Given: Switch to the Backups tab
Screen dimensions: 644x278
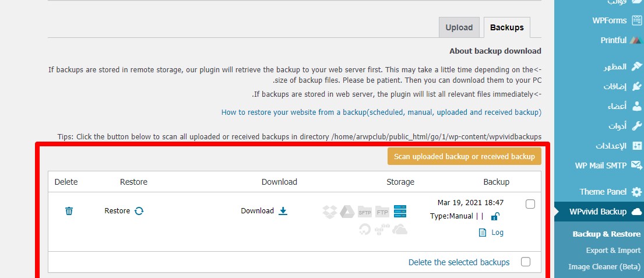Looking at the screenshot, I should pyautogui.click(x=506, y=27).
